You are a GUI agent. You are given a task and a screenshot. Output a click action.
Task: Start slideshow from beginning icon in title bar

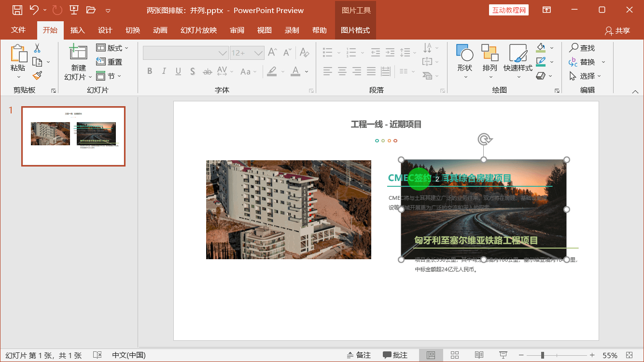click(74, 10)
